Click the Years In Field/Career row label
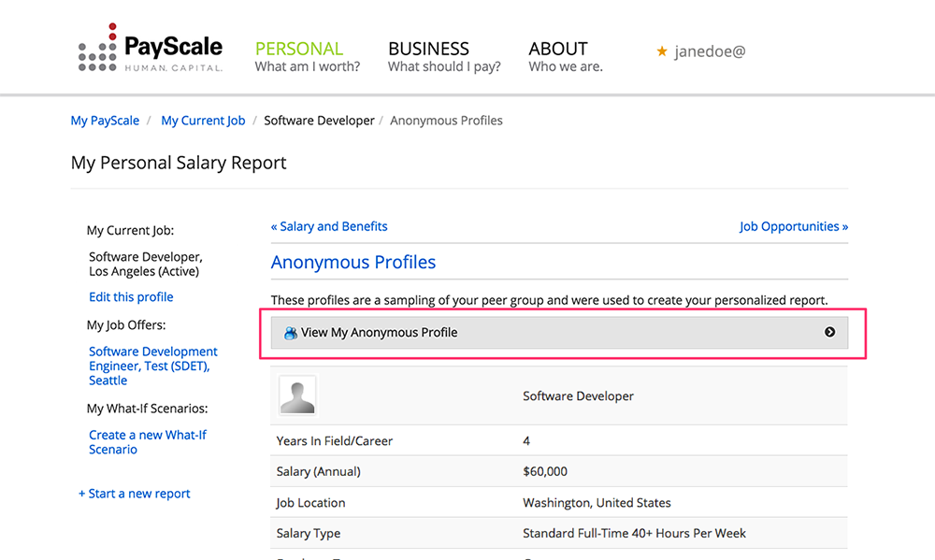This screenshot has width=935, height=560. (x=335, y=441)
